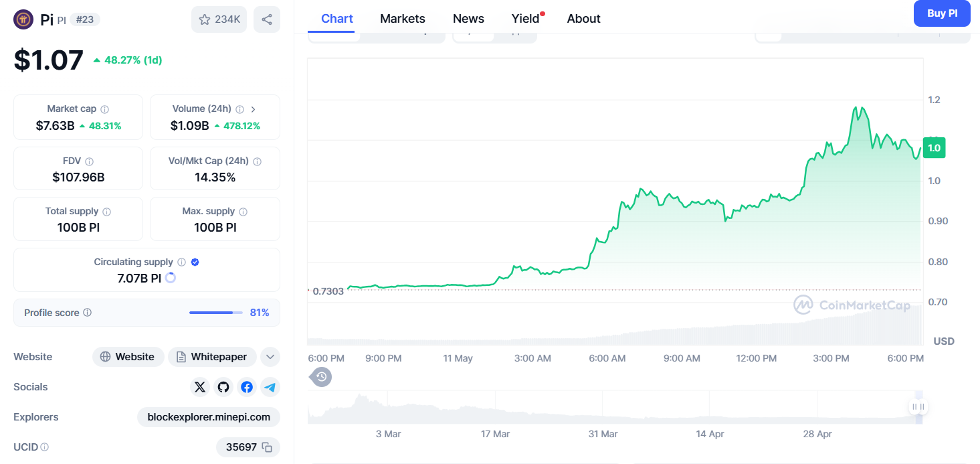Screen dimensions: 980x464
Task: Open info icon next to Volume (24h)
Action: [x=240, y=109]
